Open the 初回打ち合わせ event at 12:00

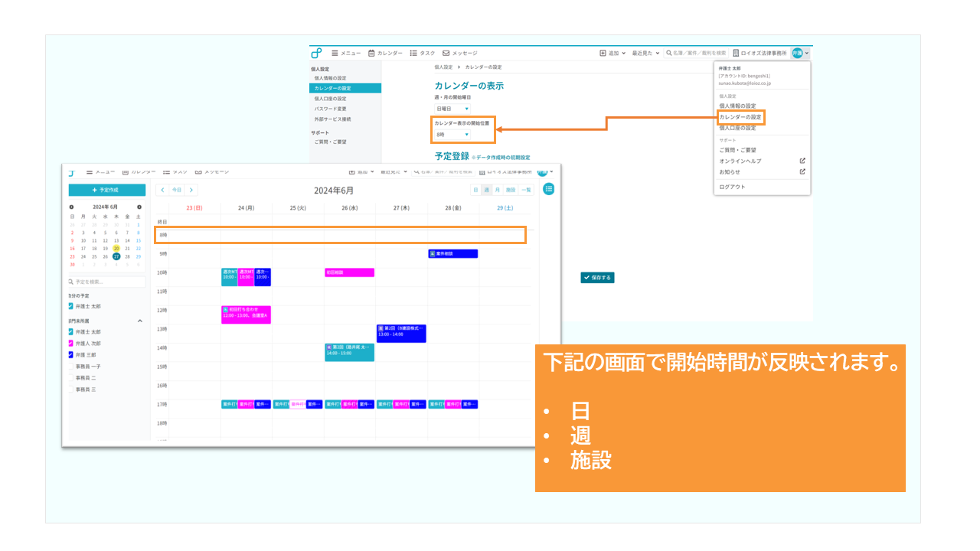click(x=246, y=315)
